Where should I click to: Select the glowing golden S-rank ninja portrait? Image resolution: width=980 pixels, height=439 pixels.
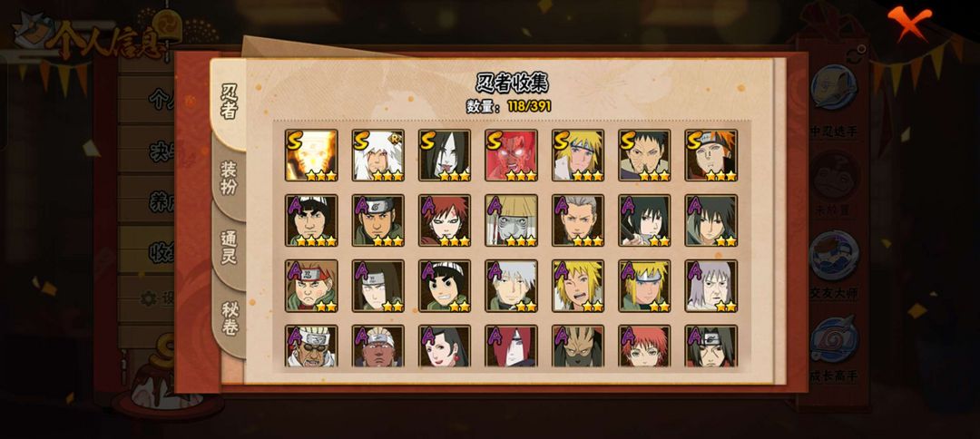311,155
